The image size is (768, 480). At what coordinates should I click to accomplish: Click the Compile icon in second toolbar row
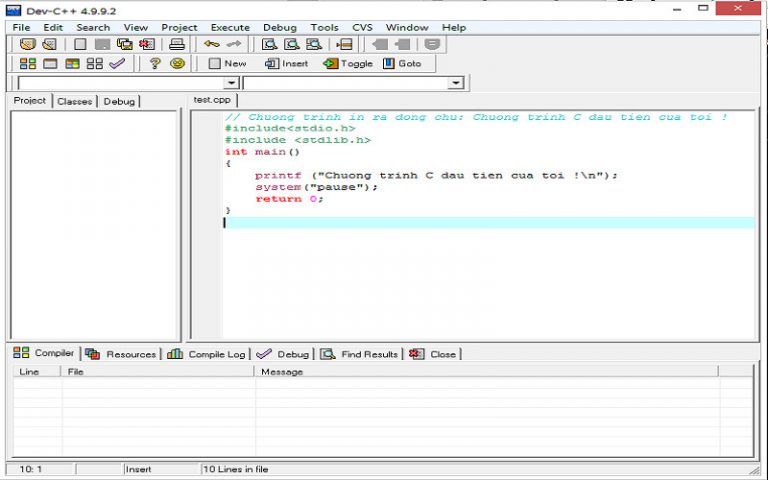(x=28, y=63)
